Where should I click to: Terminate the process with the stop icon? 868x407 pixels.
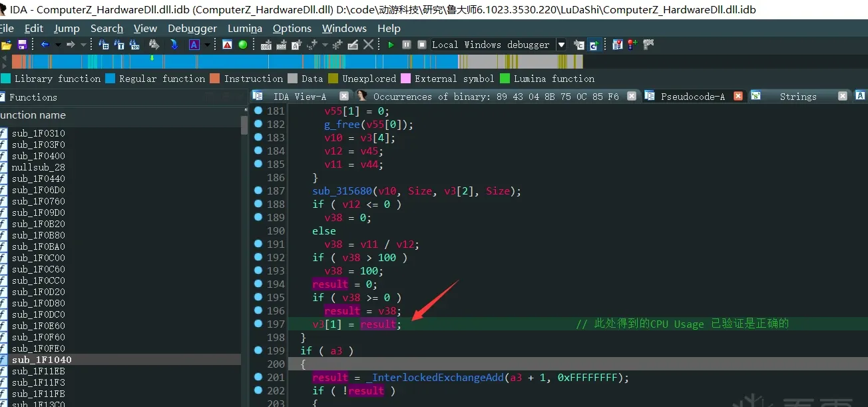(x=422, y=45)
